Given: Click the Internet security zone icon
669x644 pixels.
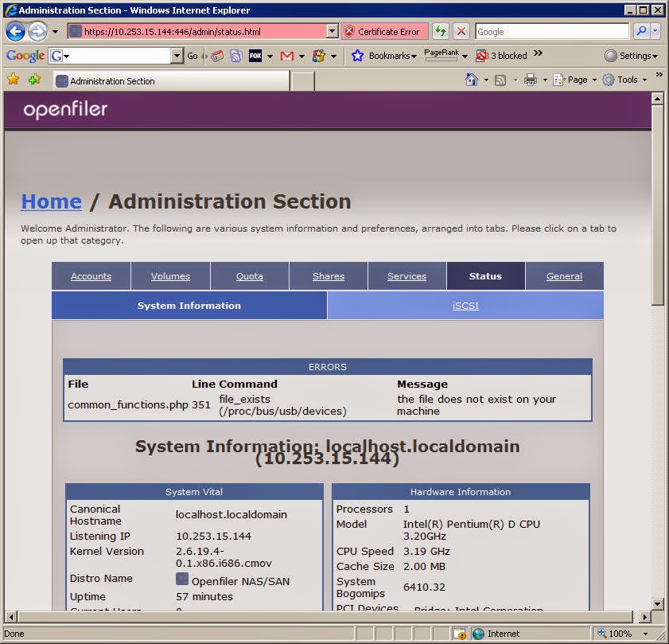Looking at the screenshot, I should (x=479, y=634).
